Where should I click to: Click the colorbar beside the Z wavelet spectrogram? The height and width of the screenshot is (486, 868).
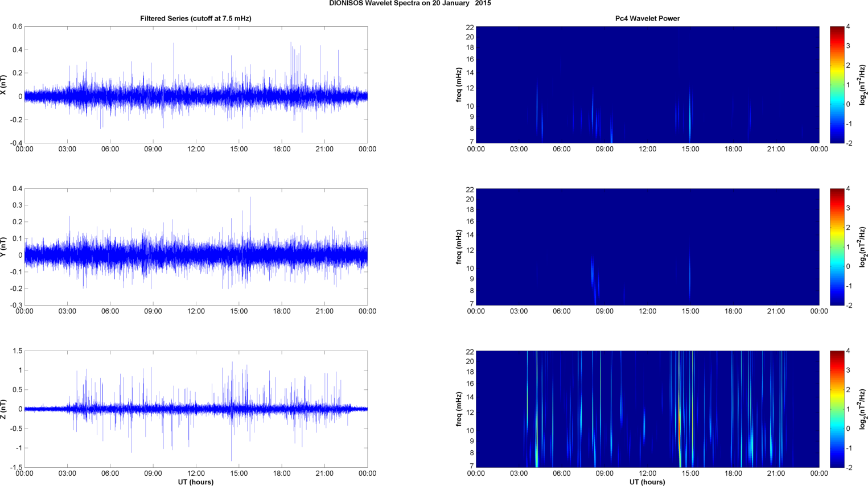pos(837,409)
